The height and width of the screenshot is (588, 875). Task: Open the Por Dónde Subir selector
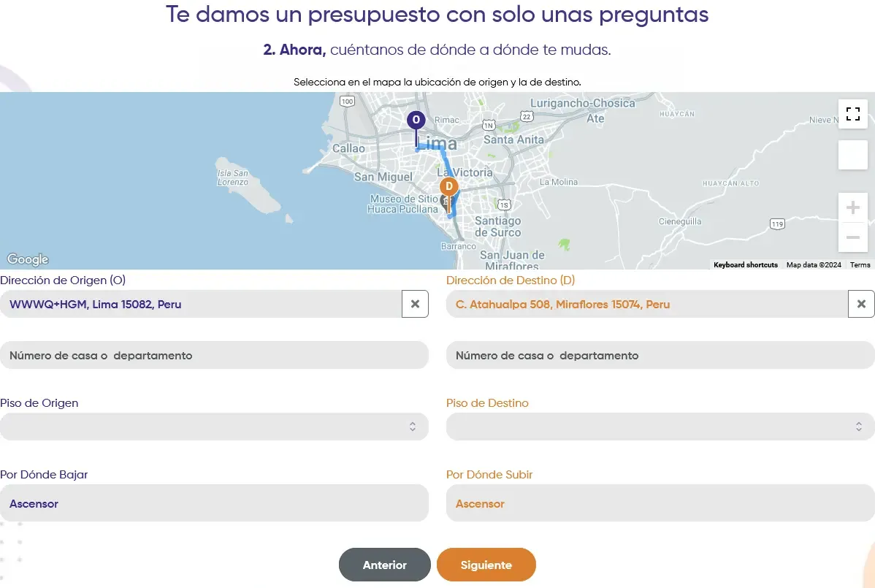click(x=660, y=503)
